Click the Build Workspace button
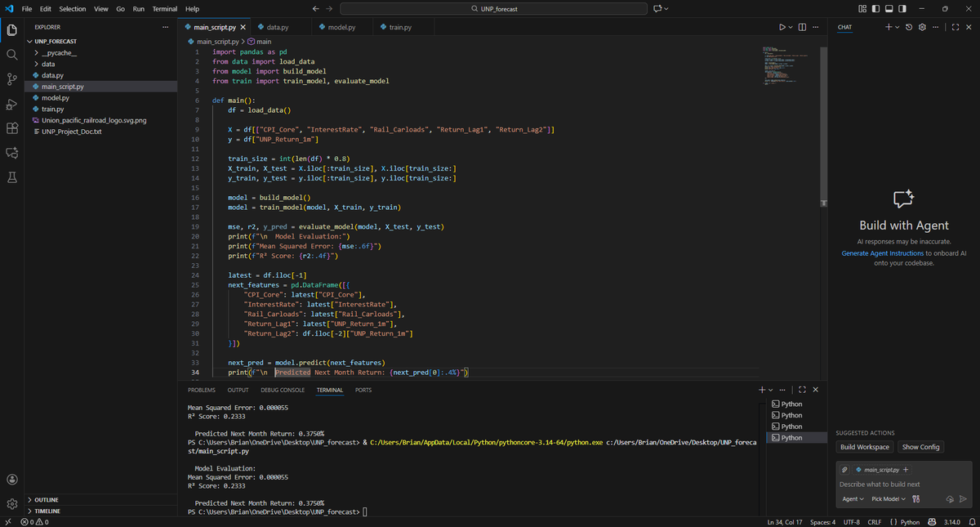Screen dimensions: 980x527 pos(865,447)
